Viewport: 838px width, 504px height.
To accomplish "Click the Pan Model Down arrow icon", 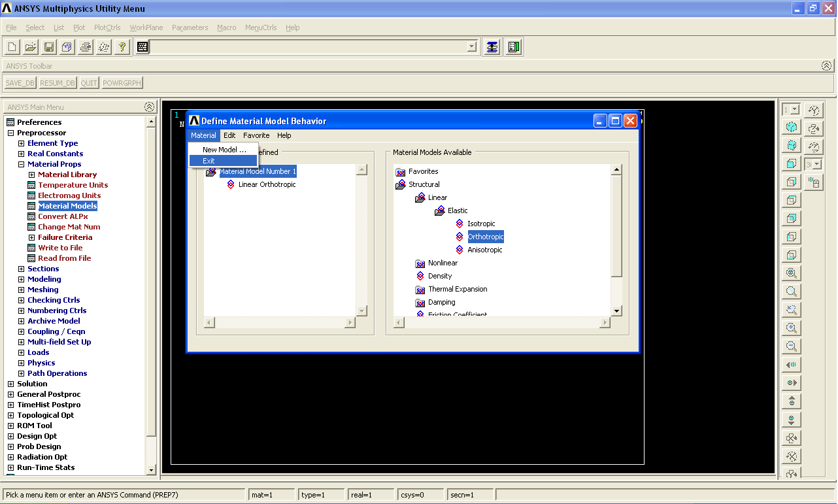I will [x=792, y=420].
